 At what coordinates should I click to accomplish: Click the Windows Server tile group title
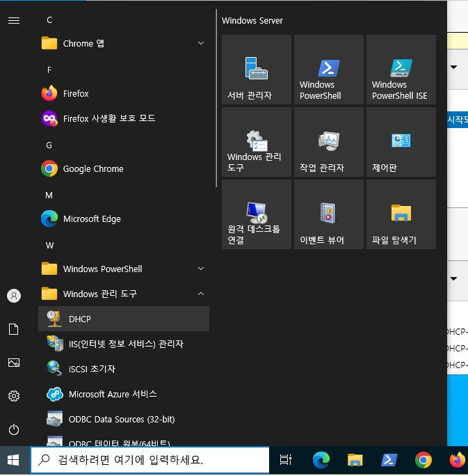[x=252, y=21]
